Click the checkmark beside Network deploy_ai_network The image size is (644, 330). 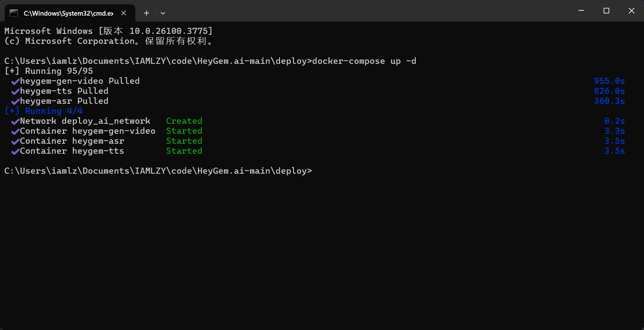pos(15,121)
